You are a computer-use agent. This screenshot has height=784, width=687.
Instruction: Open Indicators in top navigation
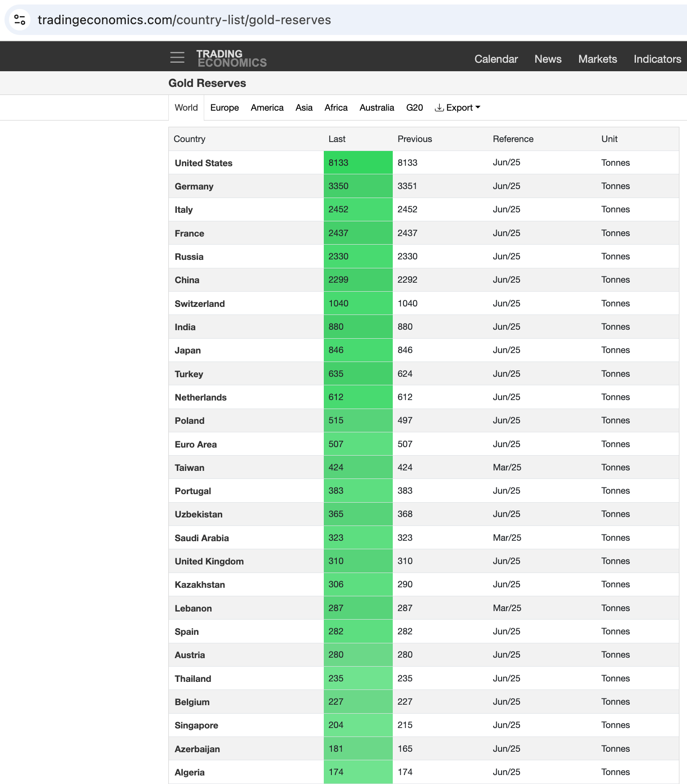[x=657, y=59]
